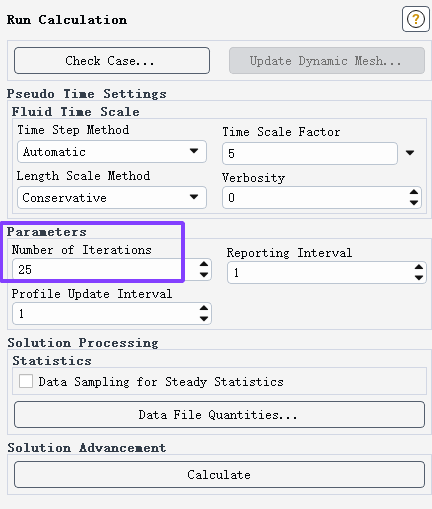Increase Number of Iterations value
432x509 pixels.
[x=204, y=264]
